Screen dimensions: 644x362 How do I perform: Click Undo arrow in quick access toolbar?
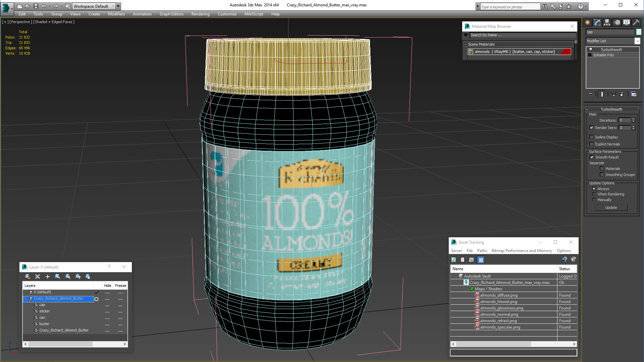tap(44, 6)
